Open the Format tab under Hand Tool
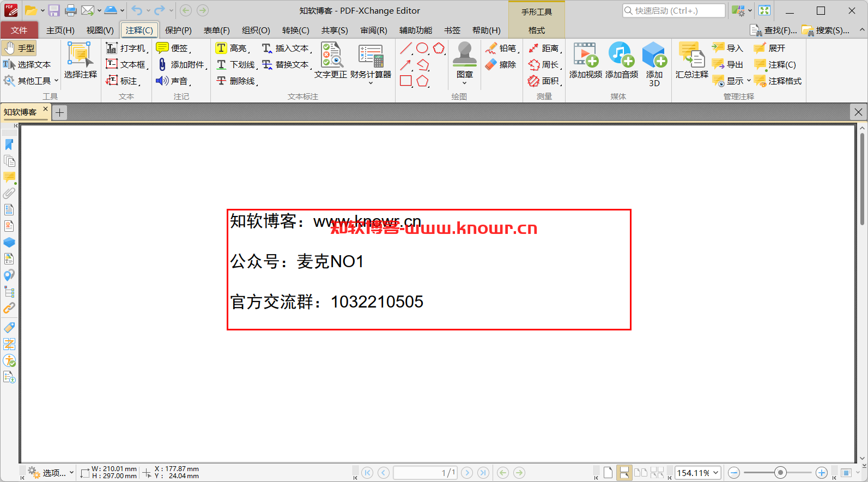The height and width of the screenshot is (482, 868). (537, 30)
